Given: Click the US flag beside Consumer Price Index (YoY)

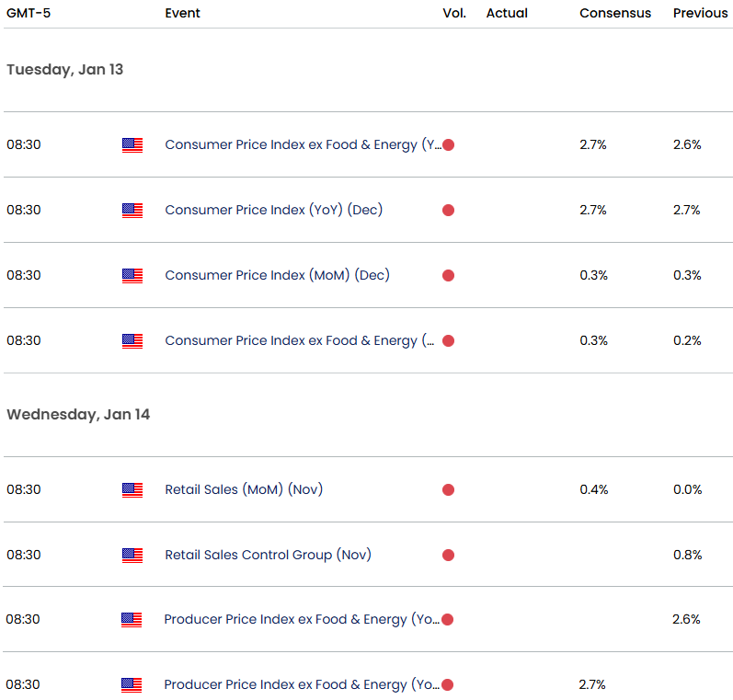Looking at the screenshot, I should tap(132, 211).
